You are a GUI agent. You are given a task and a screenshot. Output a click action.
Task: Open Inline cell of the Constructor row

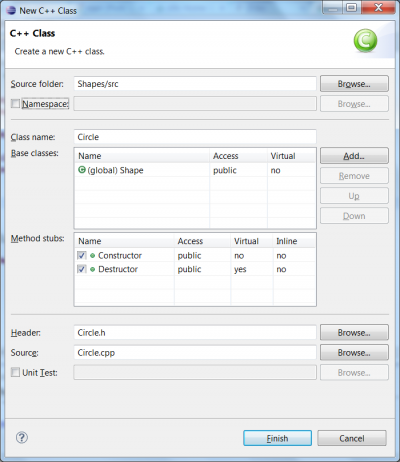click(x=294, y=256)
